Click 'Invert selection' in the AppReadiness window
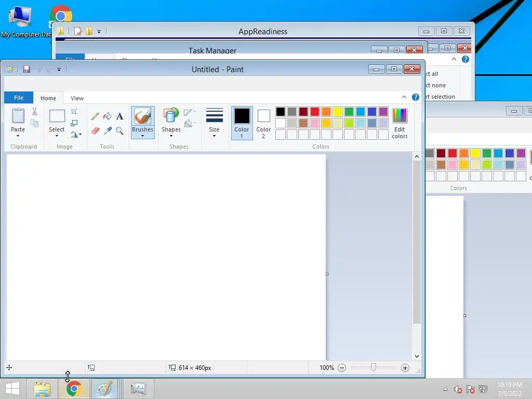The width and height of the screenshot is (532, 399). click(441, 97)
